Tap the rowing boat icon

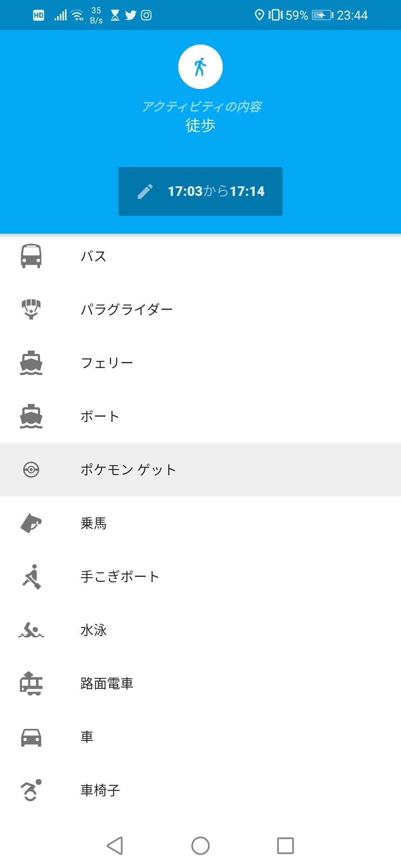tap(31, 576)
